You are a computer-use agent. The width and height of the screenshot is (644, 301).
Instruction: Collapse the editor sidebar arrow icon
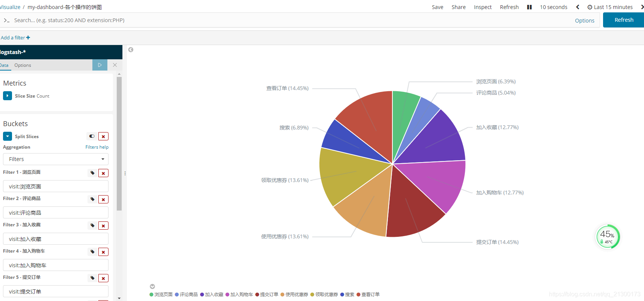131,50
